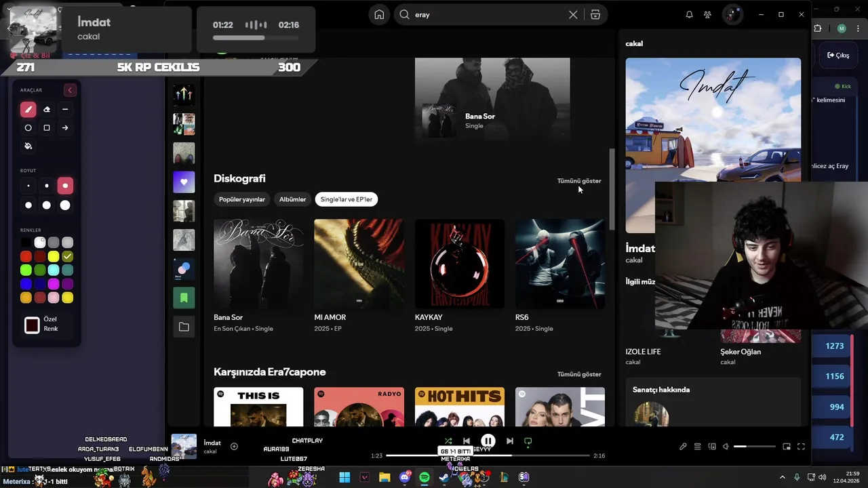868x488 pixels.
Task: Click Tümünü göster next to Diskografi
Action: pos(579,181)
